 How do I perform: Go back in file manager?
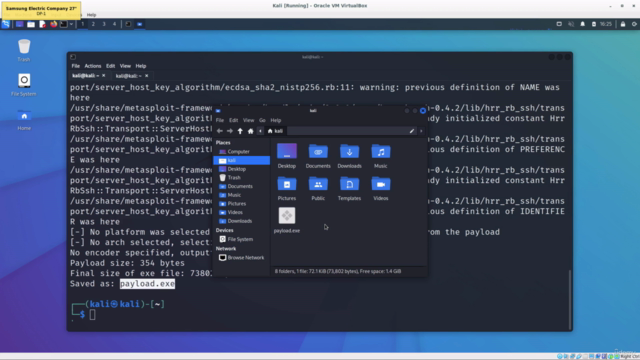pos(220,131)
